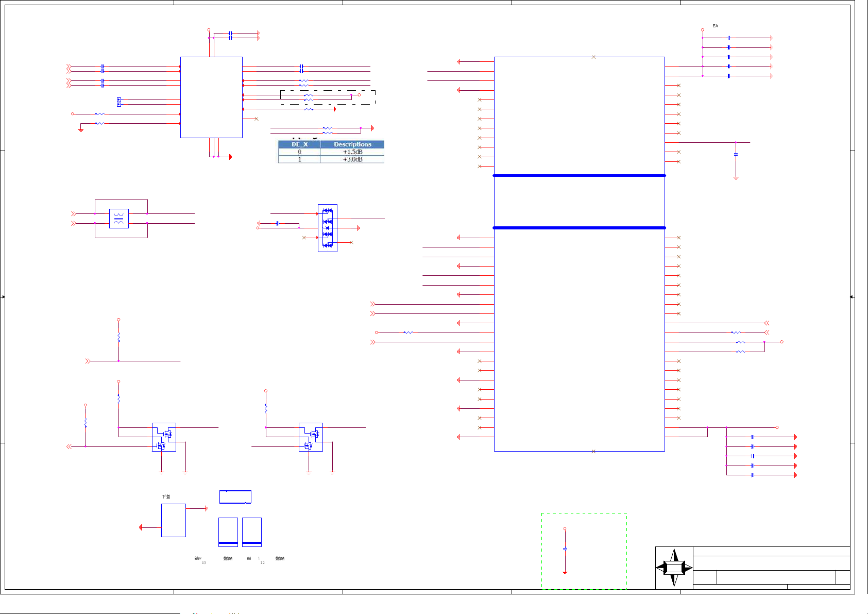Image resolution: width=868 pixels, height=614 pixels.
Task: Select the black dashed outline around resistors
Action: (328, 97)
